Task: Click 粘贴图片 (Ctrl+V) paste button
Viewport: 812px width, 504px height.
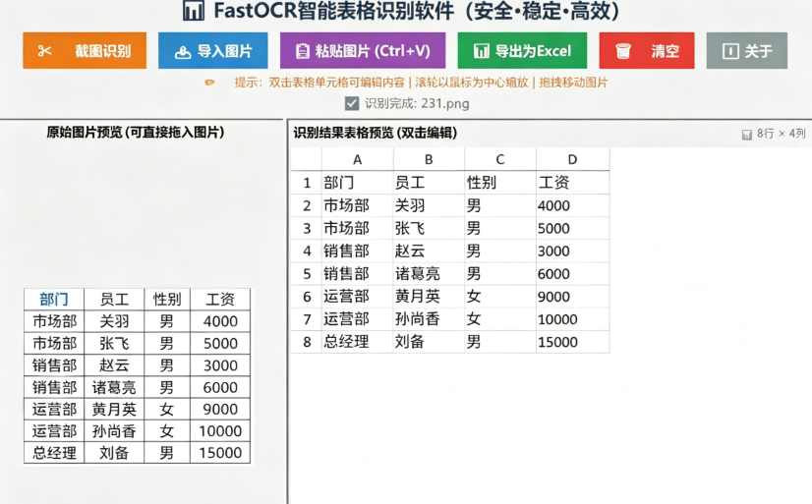Action: coord(363,51)
